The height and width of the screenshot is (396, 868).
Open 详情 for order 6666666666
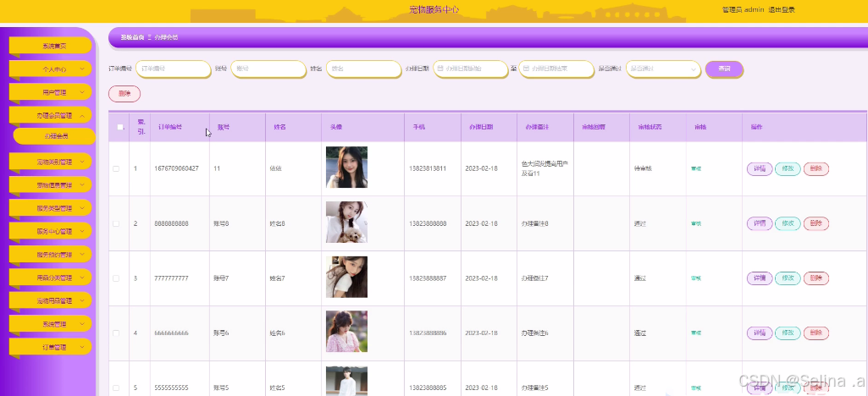click(760, 333)
